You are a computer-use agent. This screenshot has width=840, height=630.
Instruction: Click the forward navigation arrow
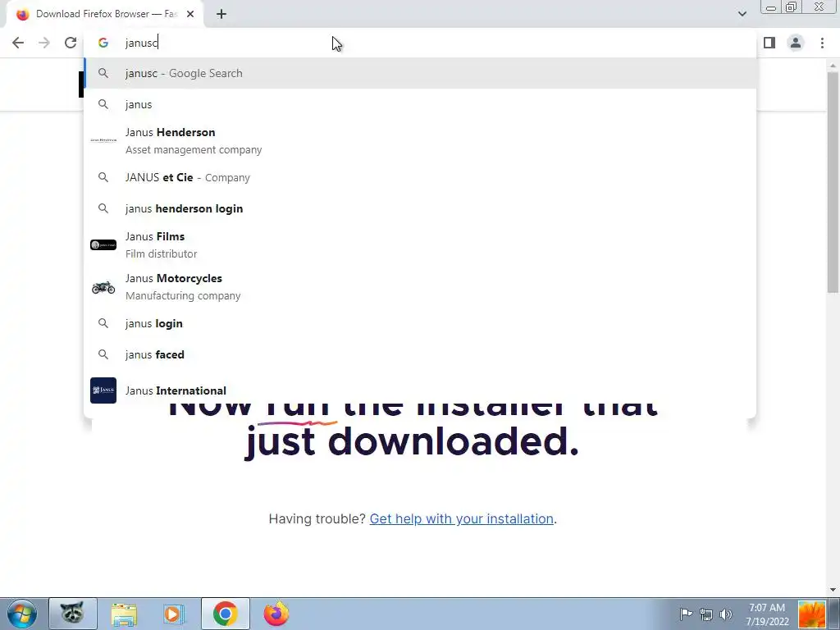[x=44, y=43]
